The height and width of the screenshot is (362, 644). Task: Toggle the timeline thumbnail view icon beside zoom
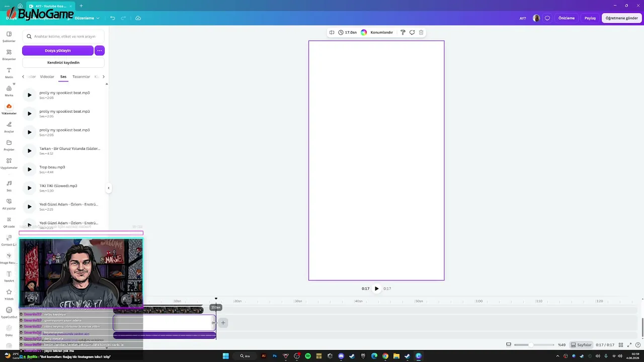point(509,344)
